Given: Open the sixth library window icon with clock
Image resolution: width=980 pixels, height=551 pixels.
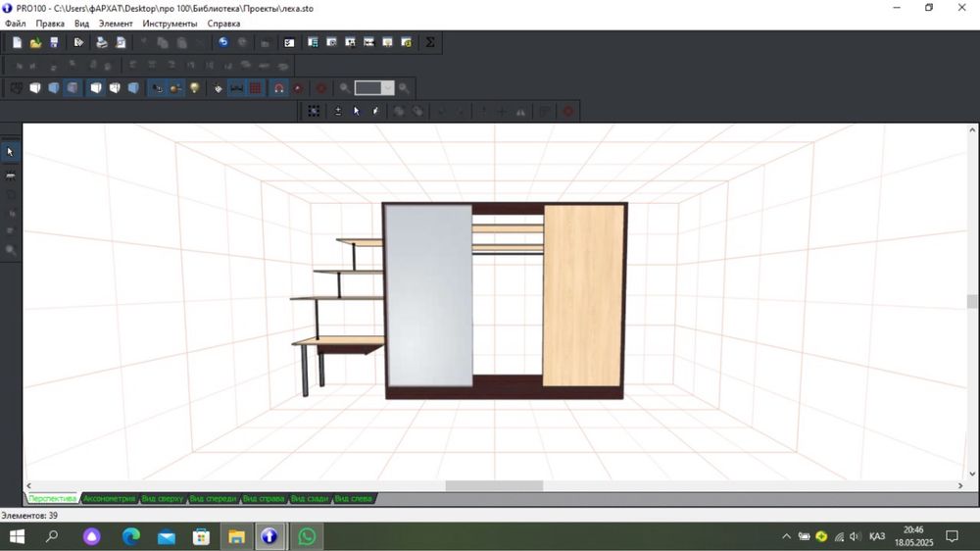Looking at the screenshot, I should pos(407,42).
